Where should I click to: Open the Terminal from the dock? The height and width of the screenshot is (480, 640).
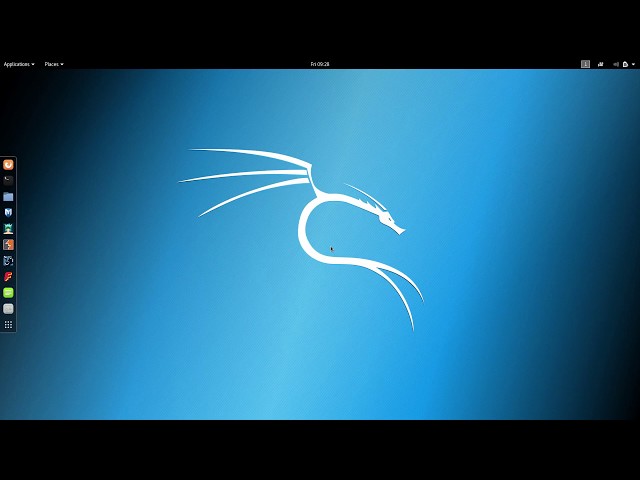click(x=8, y=180)
